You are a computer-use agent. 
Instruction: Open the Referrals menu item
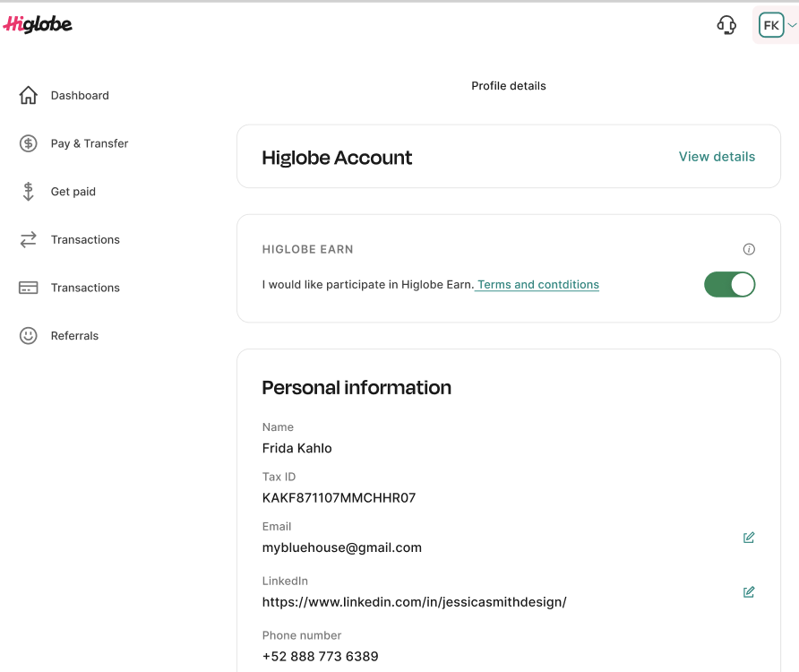pos(74,335)
